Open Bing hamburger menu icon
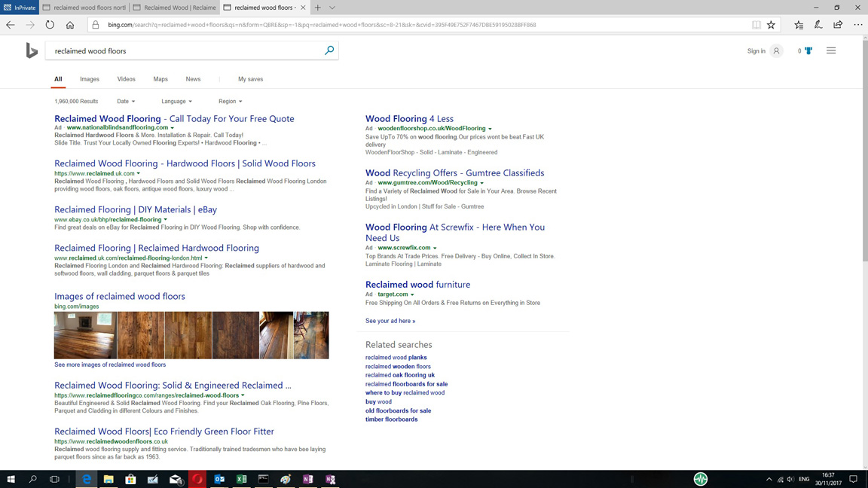 (x=831, y=50)
